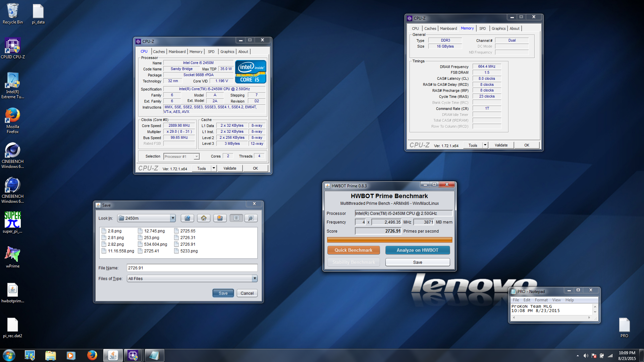The height and width of the screenshot is (362, 644).
Task: Go to Home folder in Save dialog
Action: click(204, 218)
